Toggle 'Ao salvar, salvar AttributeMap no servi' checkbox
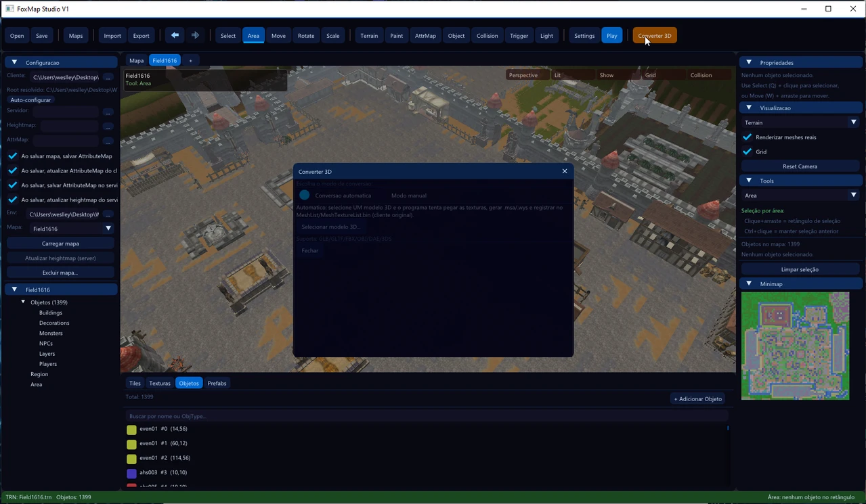The width and height of the screenshot is (866, 504). [x=12, y=185]
